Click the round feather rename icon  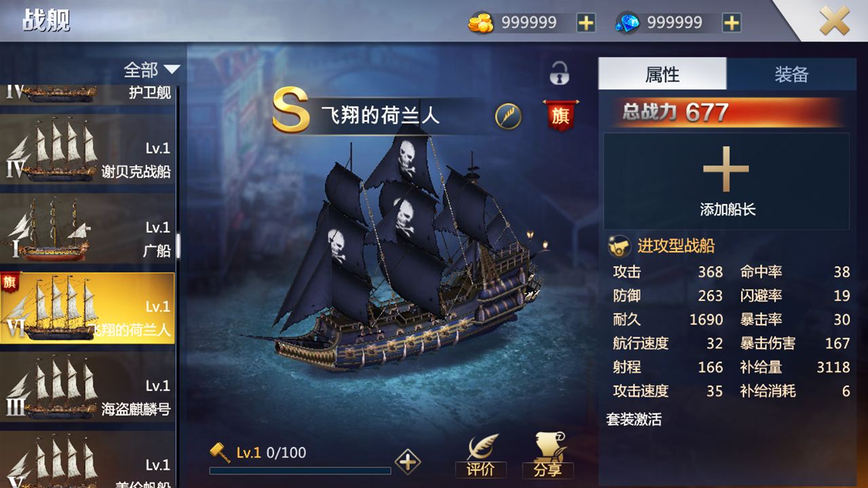(x=508, y=116)
